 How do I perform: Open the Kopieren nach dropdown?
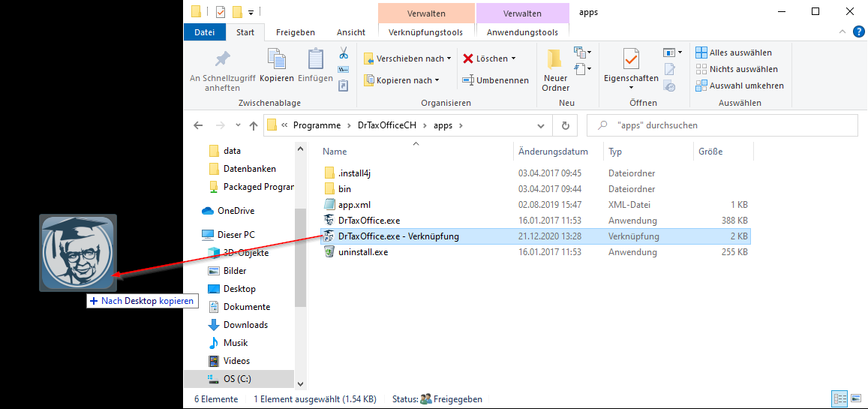click(402, 80)
